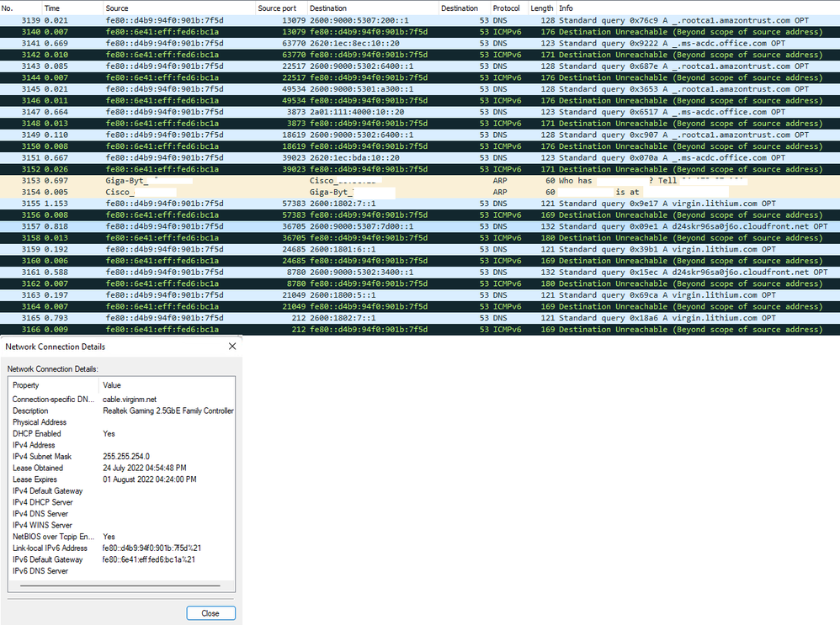Click the Close button in dialog

coord(210,613)
